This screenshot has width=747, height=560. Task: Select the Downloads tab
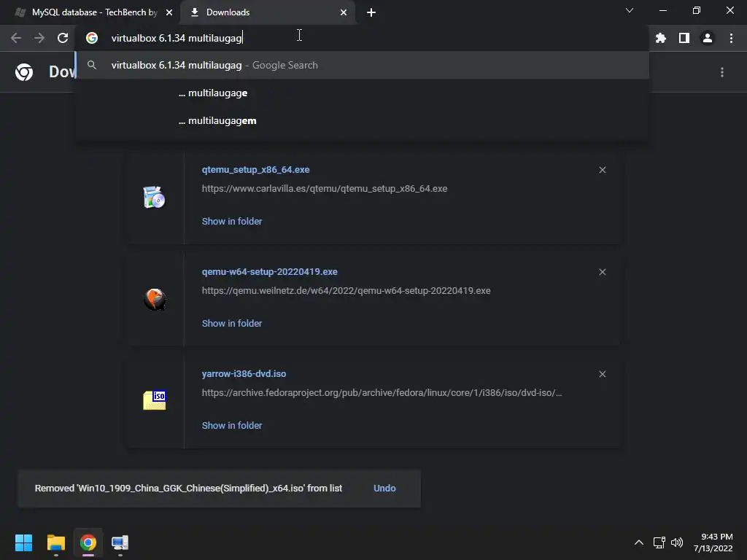[x=267, y=12]
